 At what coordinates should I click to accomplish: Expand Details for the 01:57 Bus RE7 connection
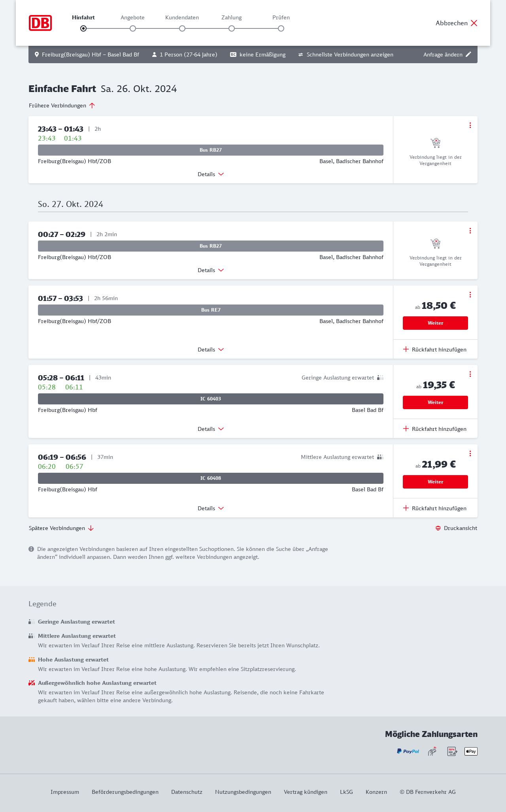(211, 350)
